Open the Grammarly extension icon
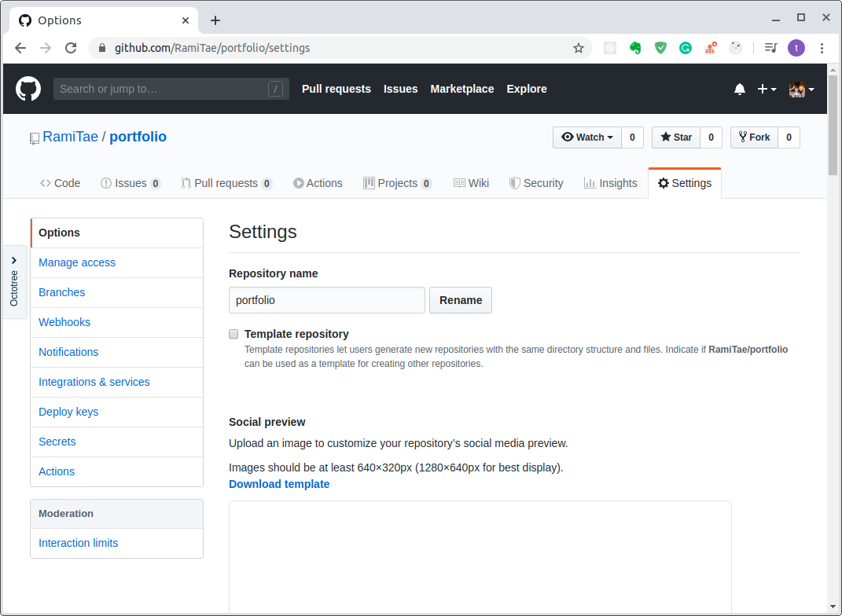This screenshot has height=616, width=842. coord(686,48)
